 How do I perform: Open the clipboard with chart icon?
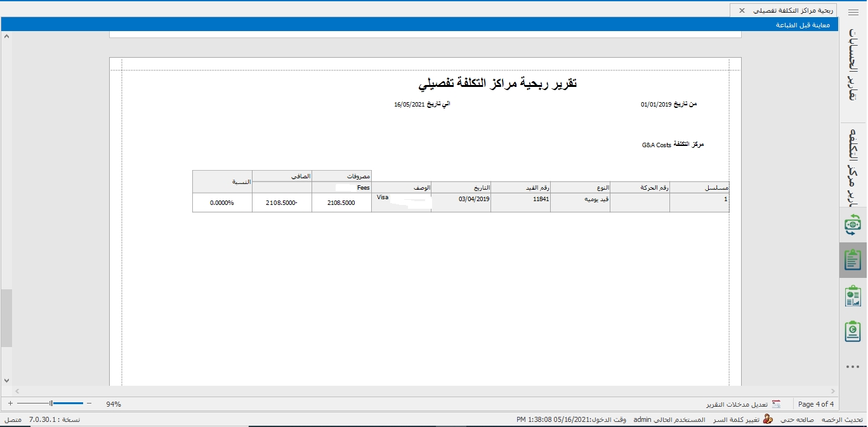pyautogui.click(x=853, y=296)
